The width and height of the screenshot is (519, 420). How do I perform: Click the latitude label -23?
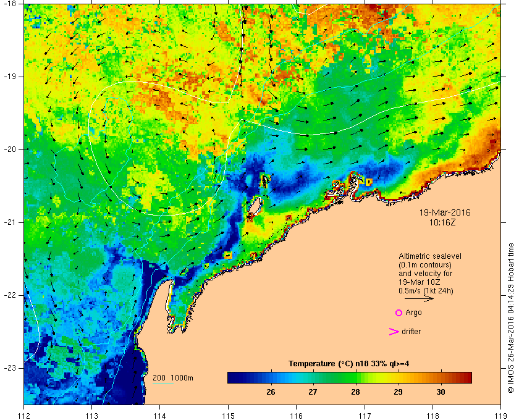click(x=9, y=367)
